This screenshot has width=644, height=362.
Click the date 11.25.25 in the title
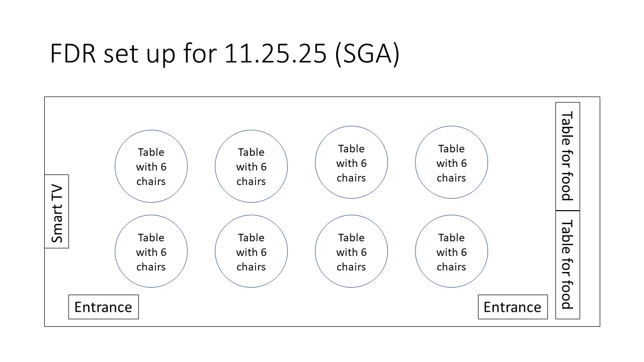pyautogui.click(x=276, y=54)
